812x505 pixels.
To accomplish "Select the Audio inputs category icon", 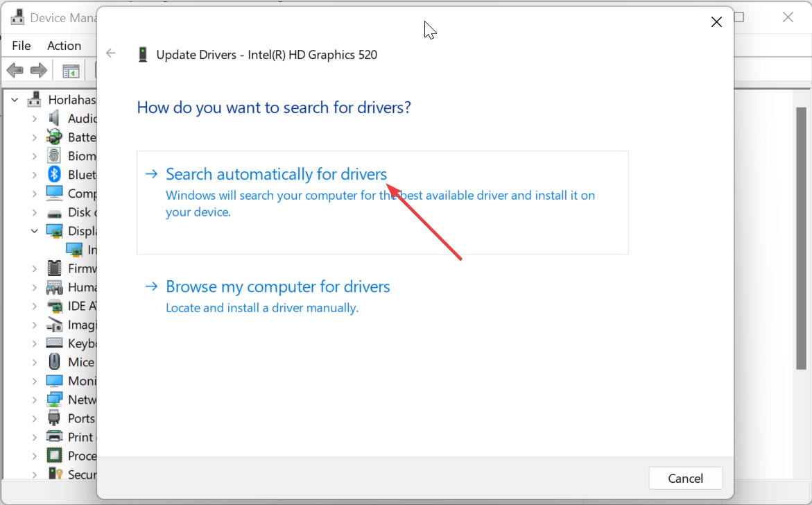I will (x=55, y=118).
